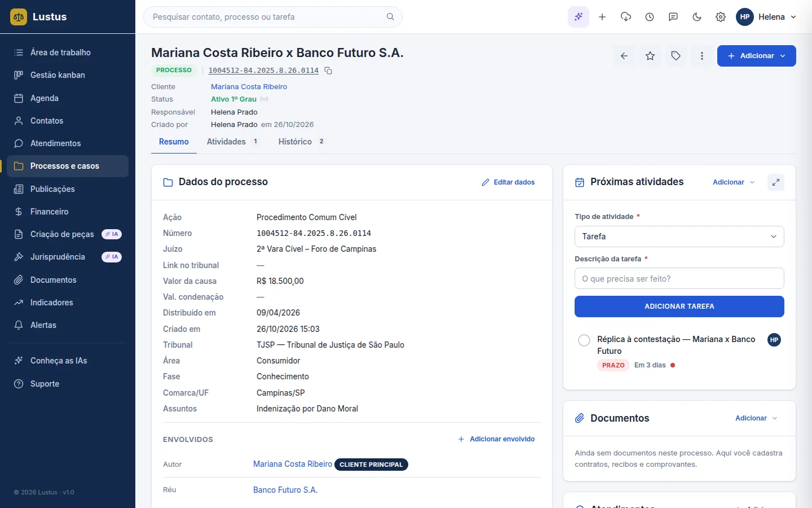Open the Tipo de atividade dropdown

coord(679,237)
